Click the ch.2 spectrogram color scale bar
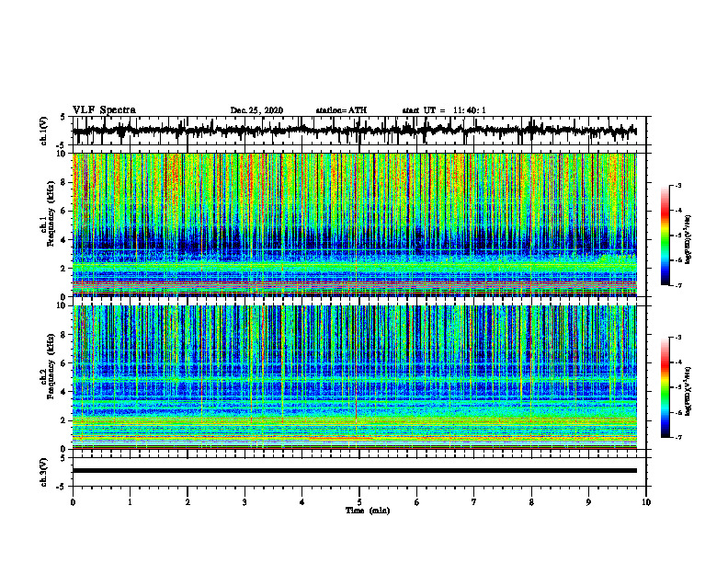This screenshot has width=728, height=563. (665, 387)
